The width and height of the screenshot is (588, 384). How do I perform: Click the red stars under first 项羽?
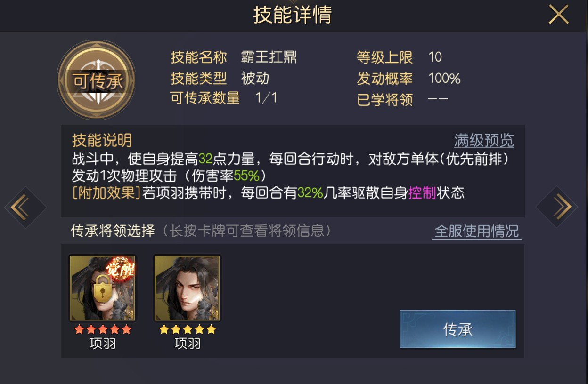(103, 330)
